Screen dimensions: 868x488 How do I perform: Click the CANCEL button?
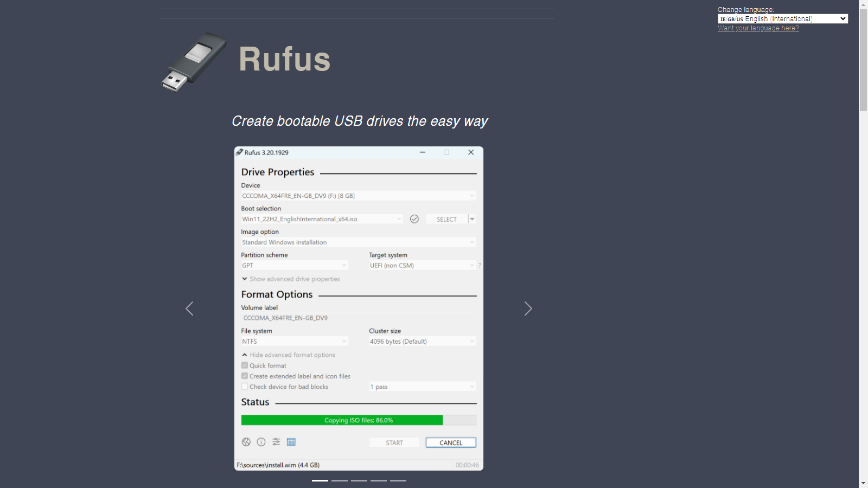(x=451, y=442)
